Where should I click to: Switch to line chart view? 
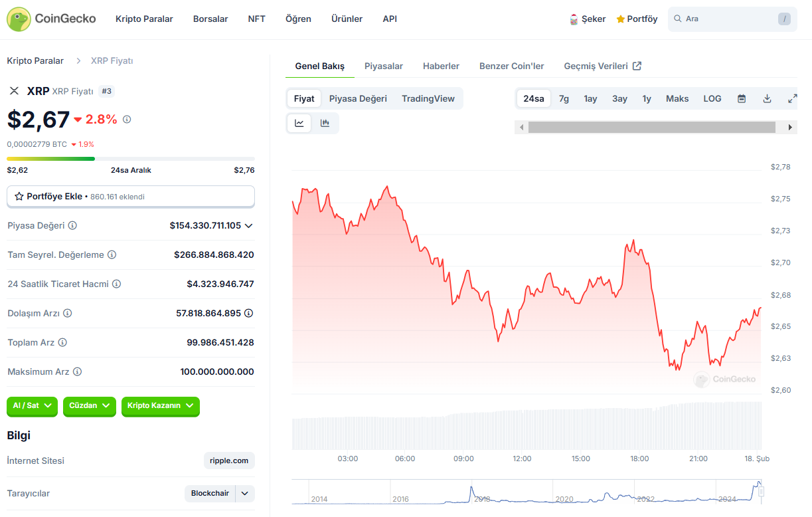click(299, 123)
